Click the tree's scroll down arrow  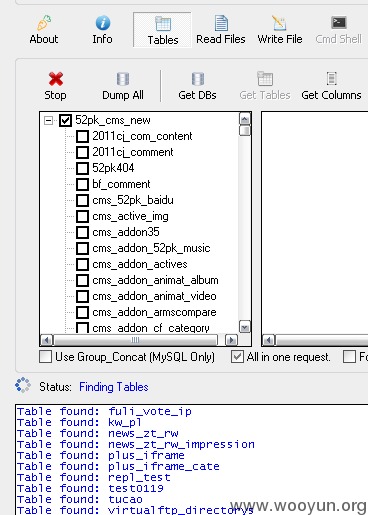(x=245, y=327)
